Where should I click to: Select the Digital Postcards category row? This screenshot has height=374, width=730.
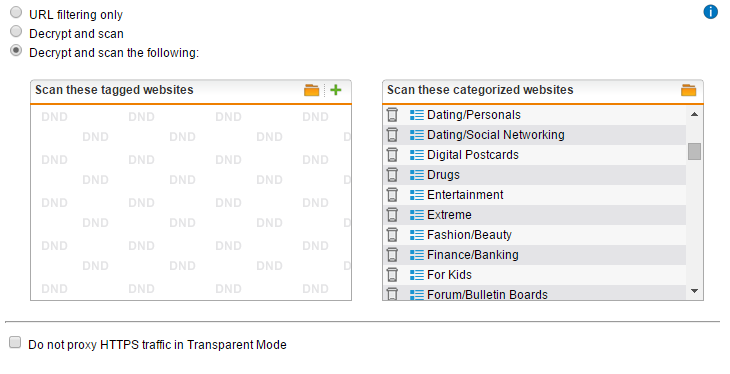click(534, 155)
